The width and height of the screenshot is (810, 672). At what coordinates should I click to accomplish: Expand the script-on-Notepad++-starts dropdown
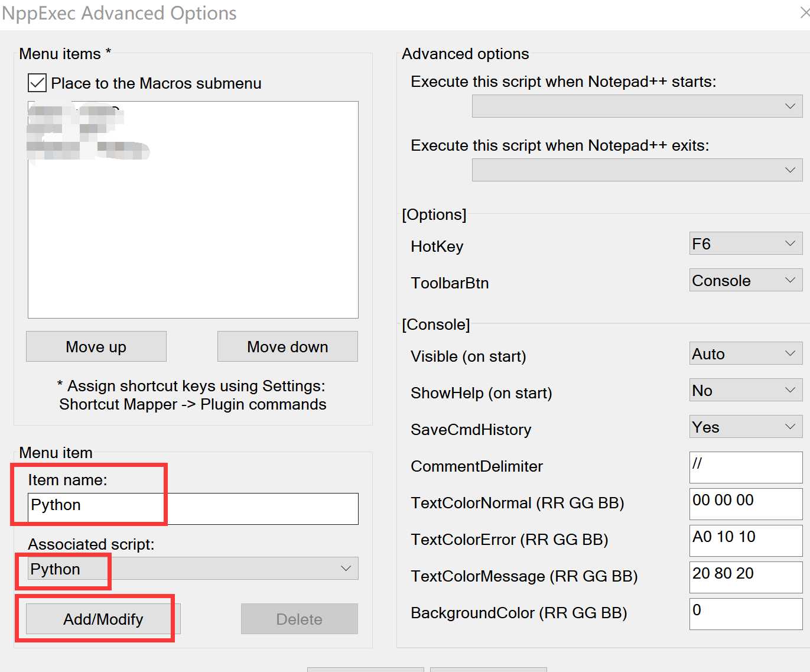[636, 106]
